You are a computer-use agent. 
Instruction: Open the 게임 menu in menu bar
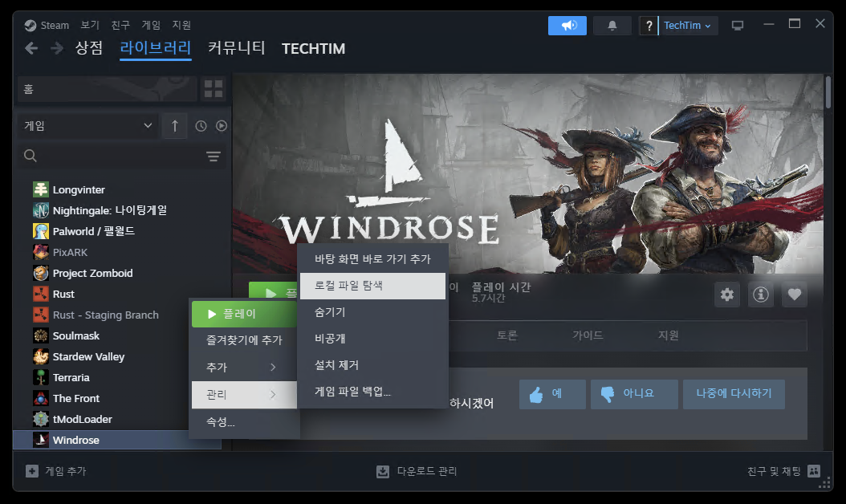pyautogui.click(x=151, y=25)
